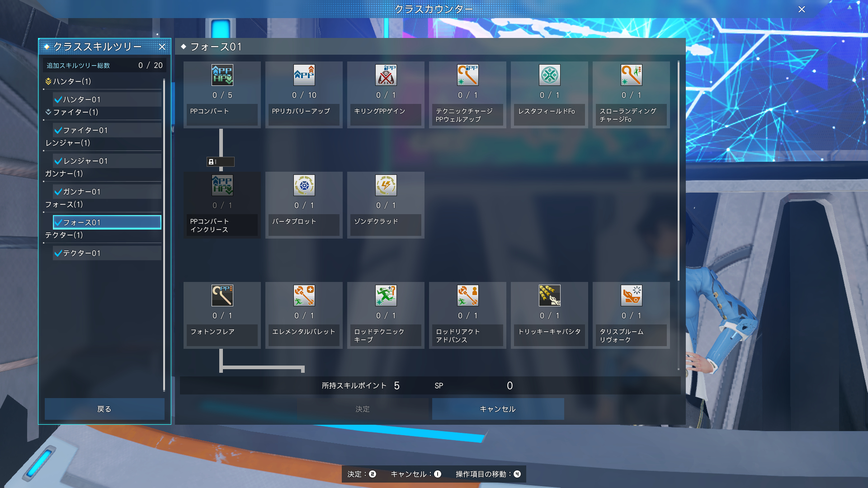Click the ハンター class icon
Screen dimensions: 868x488
pyautogui.click(x=48, y=81)
